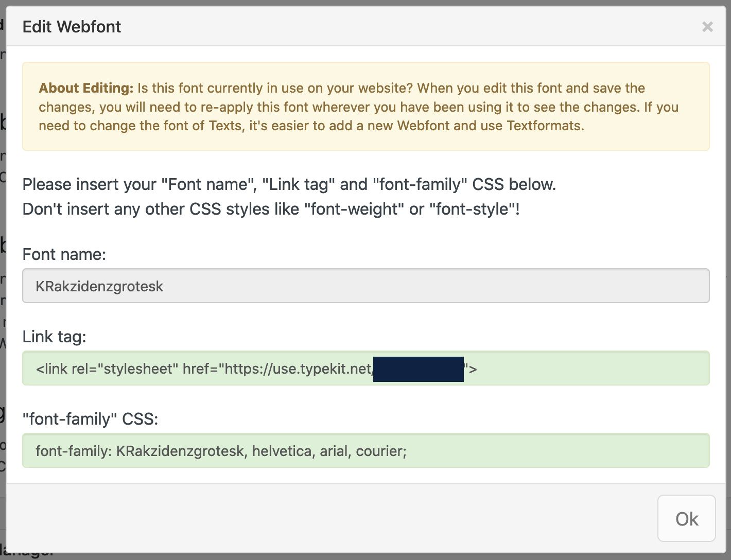The image size is (731, 560).
Task: Click the bold "About Editing:" text
Action: tap(86, 88)
